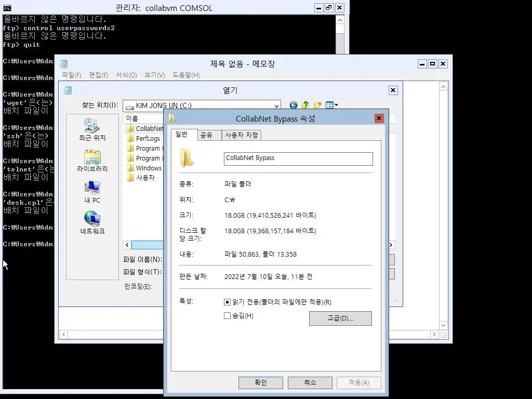Toggle read-only (읽기 전용) checkbox
Screen dimensions: 532x399
click(x=228, y=302)
